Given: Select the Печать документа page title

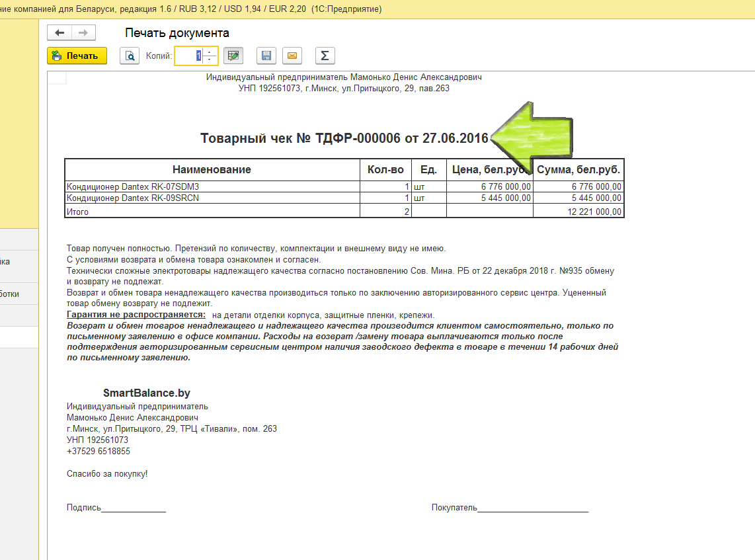Looking at the screenshot, I should point(177,33).
